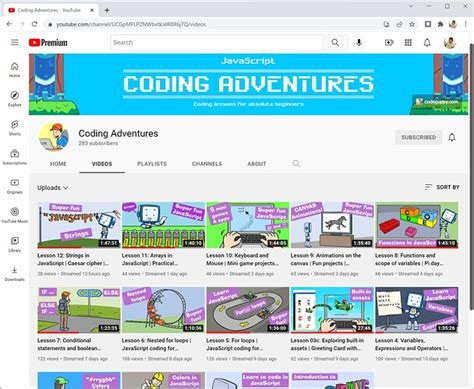This screenshot has height=389, width=474.
Task: Open Chrome tab search chevron
Action: click(x=411, y=6)
